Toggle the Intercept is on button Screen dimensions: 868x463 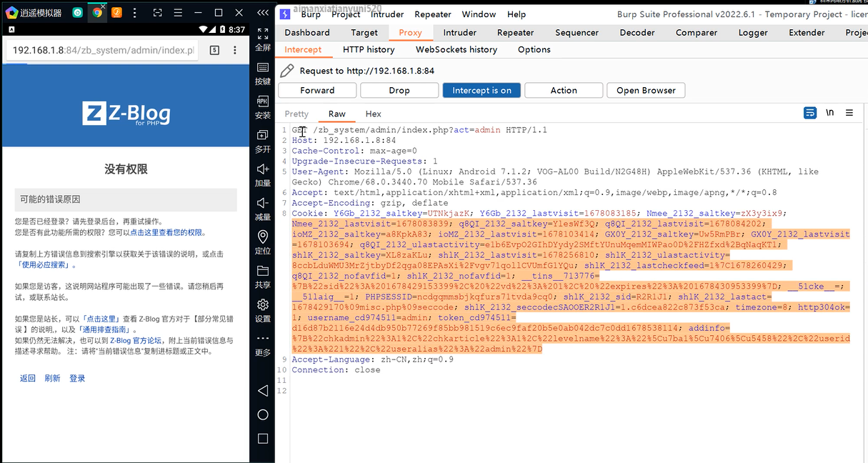482,90
